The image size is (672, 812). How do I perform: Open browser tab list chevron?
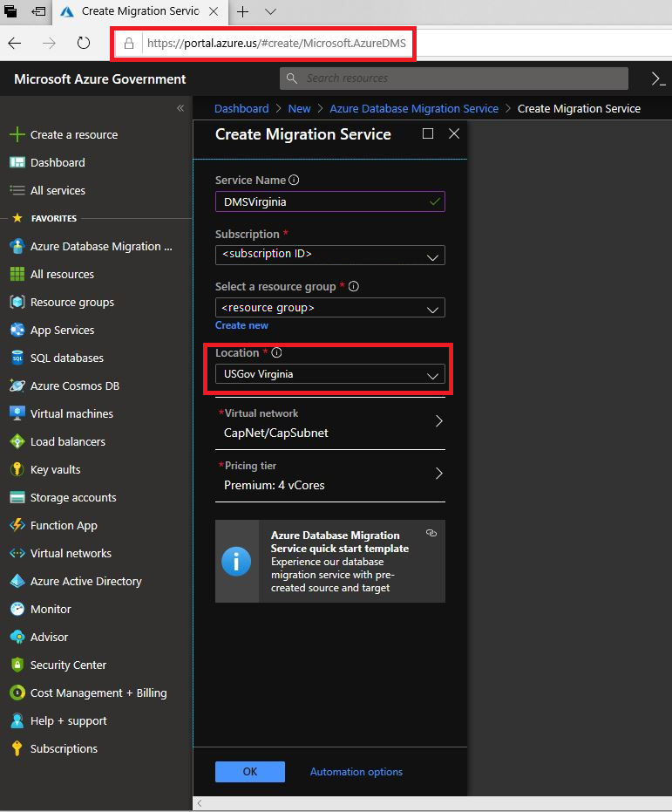tap(270, 11)
